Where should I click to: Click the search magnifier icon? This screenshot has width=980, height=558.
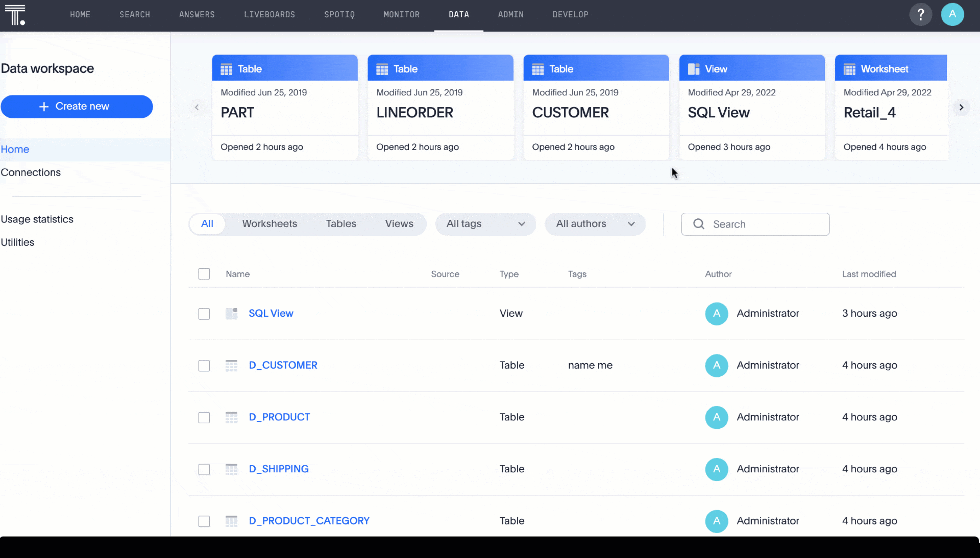699,224
